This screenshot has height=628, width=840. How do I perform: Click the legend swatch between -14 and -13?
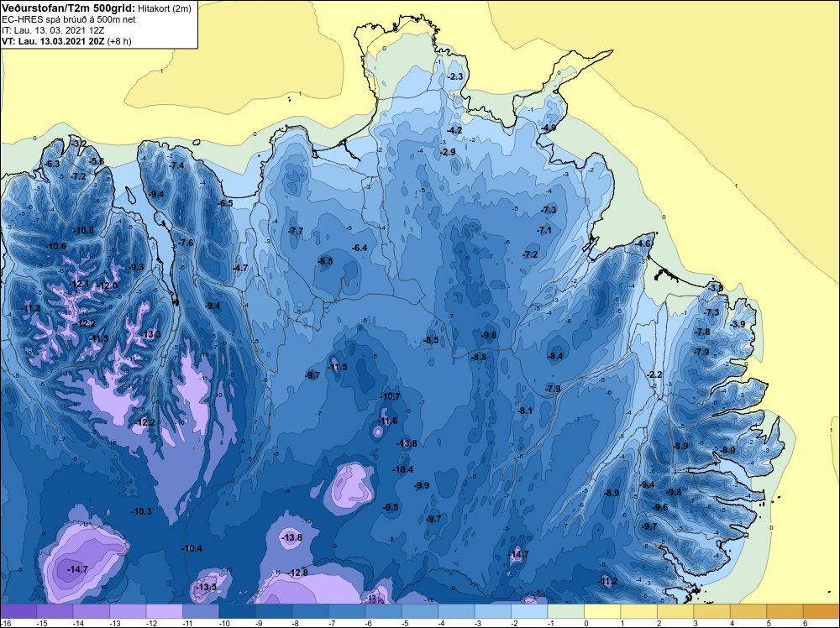click(91, 611)
